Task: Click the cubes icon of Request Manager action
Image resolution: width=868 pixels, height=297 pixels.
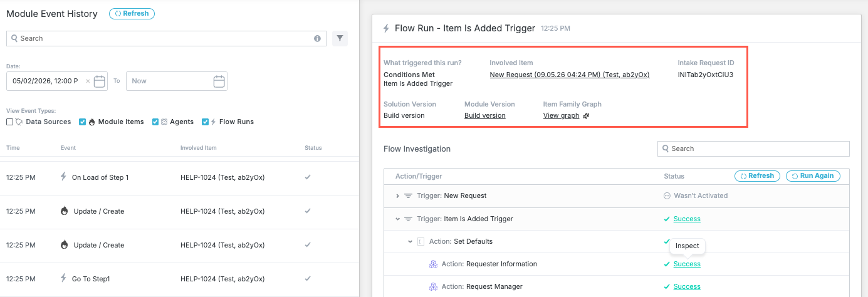Action: [x=432, y=286]
